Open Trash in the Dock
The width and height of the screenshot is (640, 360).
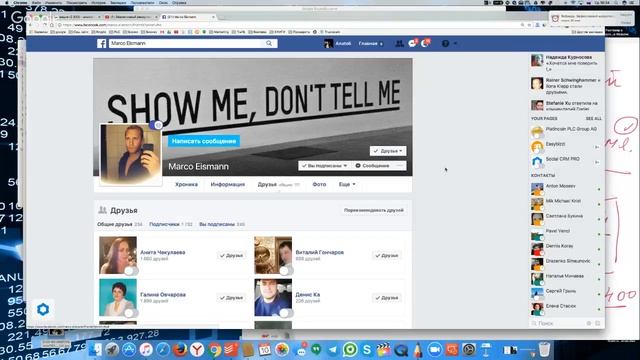tap(544, 350)
